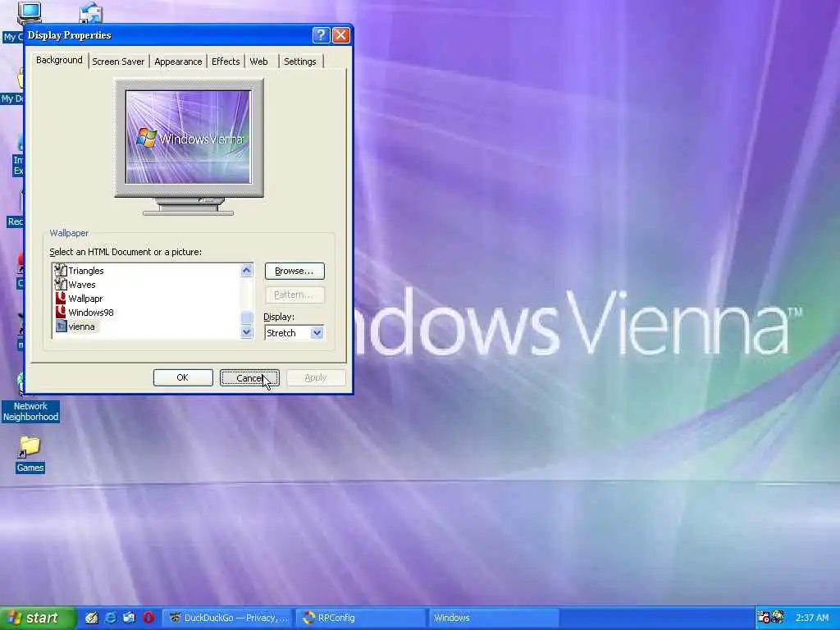Select Waves wallpaper in the list
Viewport: 840px width, 630px height.
[82, 285]
